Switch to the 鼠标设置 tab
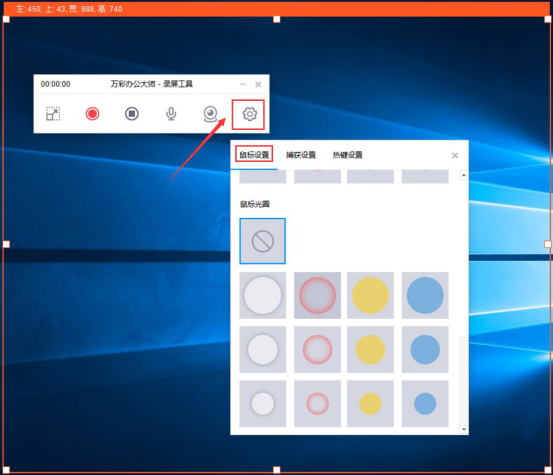The width and height of the screenshot is (553, 475). (254, 154)
